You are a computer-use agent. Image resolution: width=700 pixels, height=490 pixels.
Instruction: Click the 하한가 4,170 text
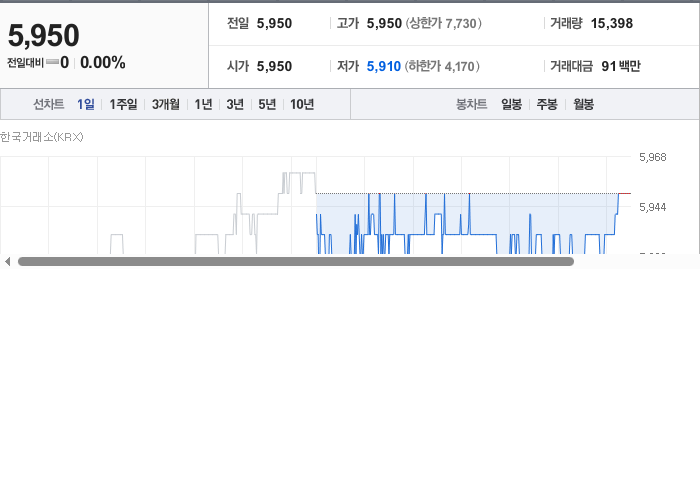(x=442, y=66)
